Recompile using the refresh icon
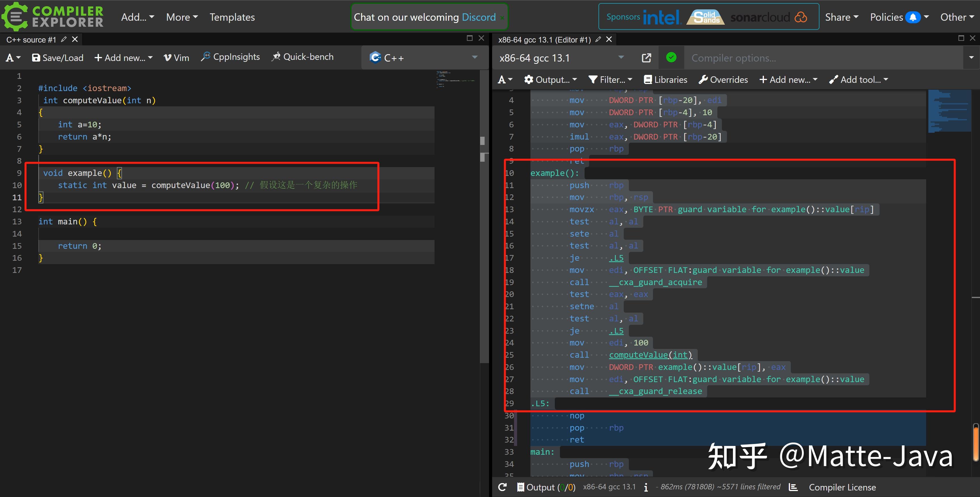 [502, 487]
